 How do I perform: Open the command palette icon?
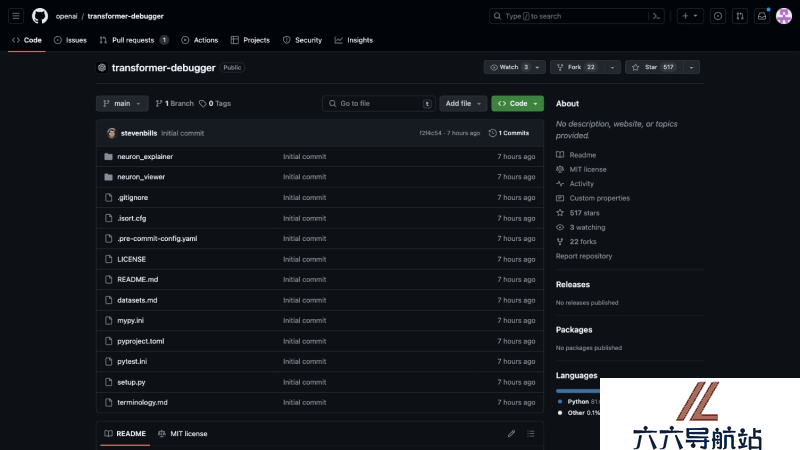point(656,16)
